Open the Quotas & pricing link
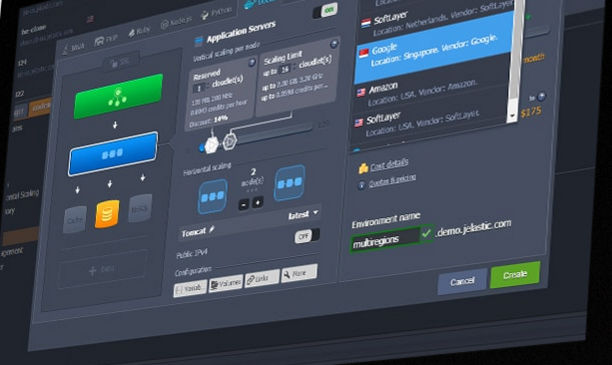Screen dimensions: 612x365 (392, 180)
